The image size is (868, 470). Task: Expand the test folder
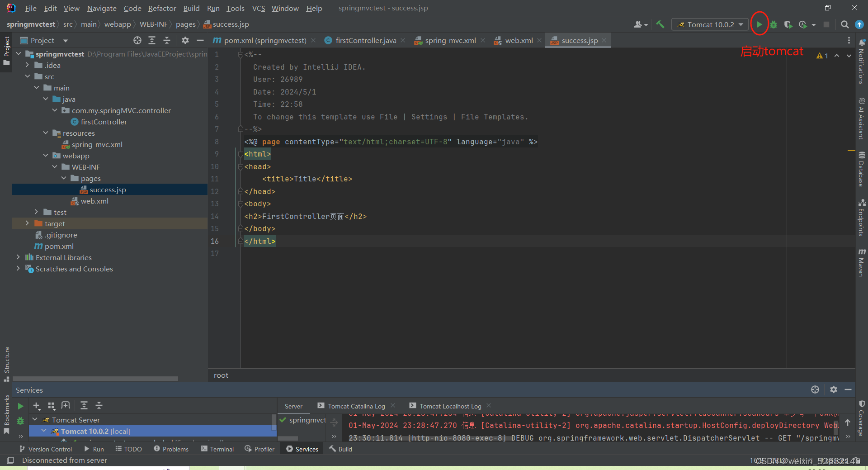[x=37, y=212]
